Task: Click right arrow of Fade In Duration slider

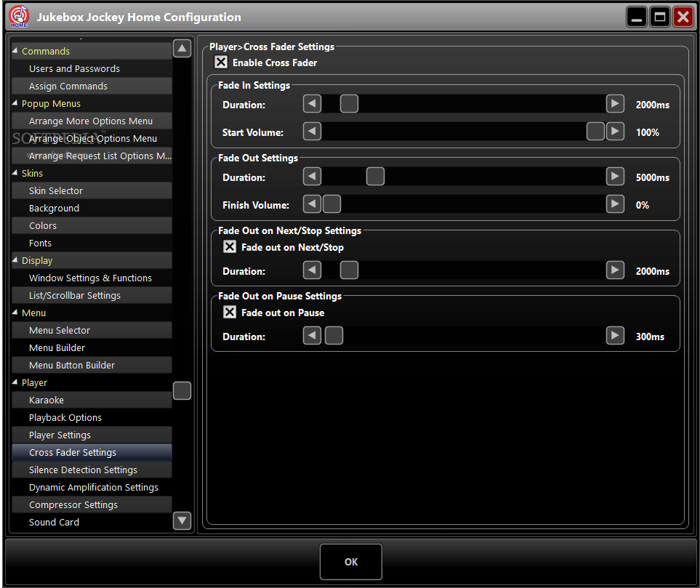Action: 615,104
